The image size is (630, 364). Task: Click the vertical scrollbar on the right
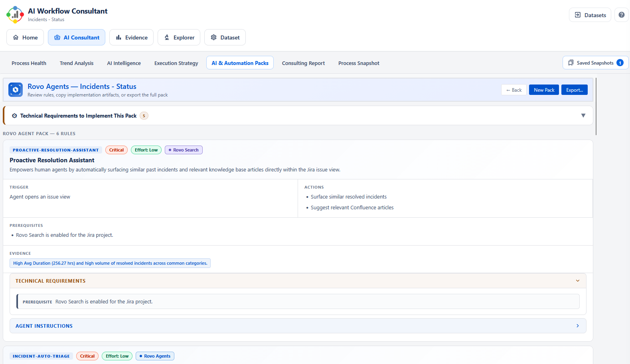click(x=596, y=106)
